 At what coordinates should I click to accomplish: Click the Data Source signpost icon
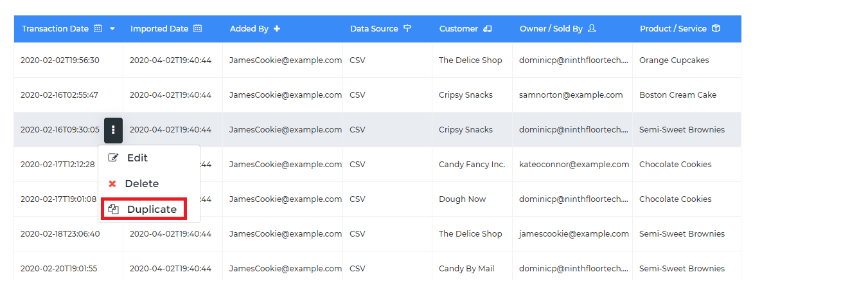tap(407, 28)
